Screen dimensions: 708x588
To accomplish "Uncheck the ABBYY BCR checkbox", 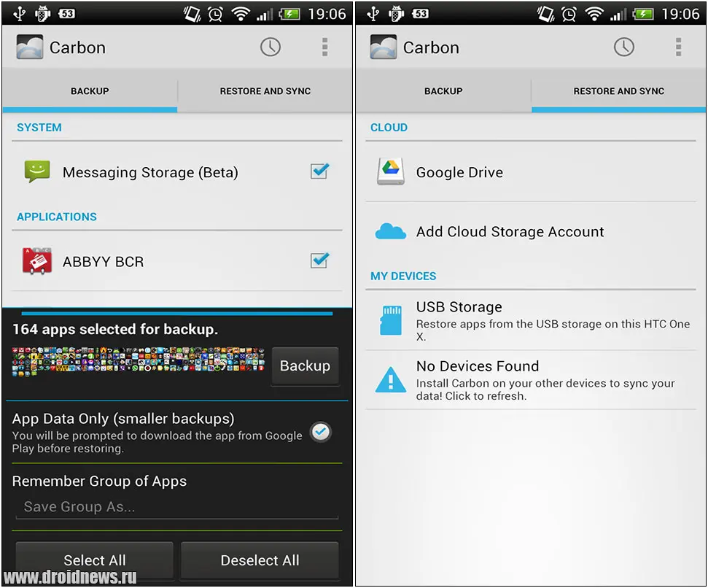I will [x=319, y=260].
